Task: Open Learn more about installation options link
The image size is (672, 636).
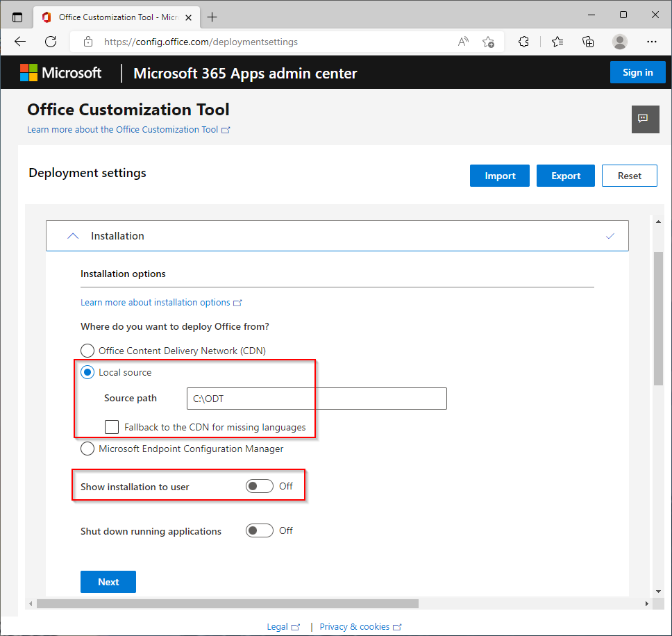Action: [156, 303]
